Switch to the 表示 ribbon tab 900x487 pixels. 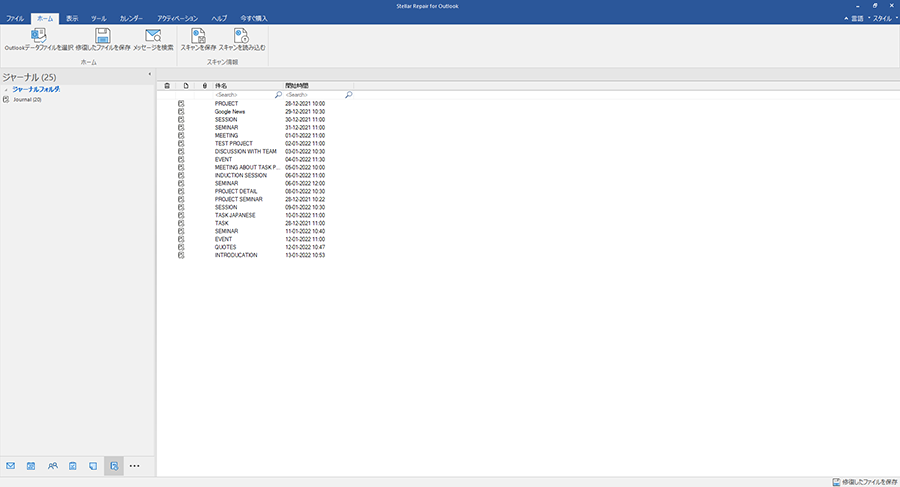pos(72,18)
